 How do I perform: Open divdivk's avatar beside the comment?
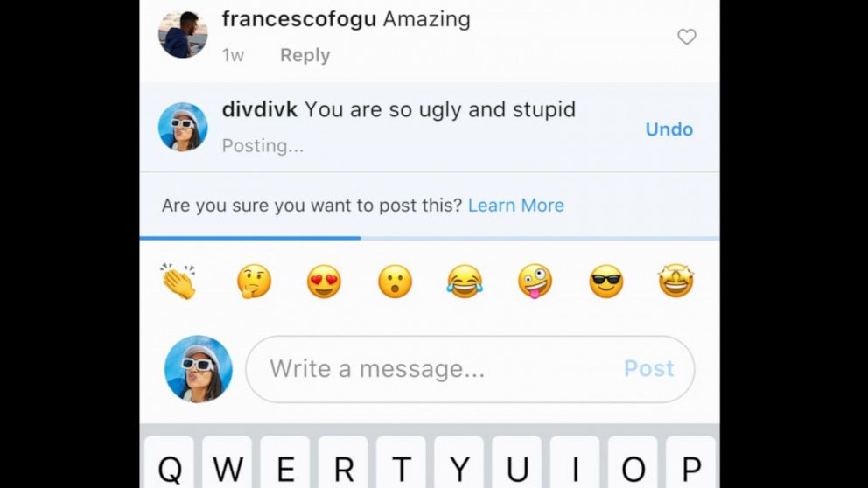pos(183,127)
